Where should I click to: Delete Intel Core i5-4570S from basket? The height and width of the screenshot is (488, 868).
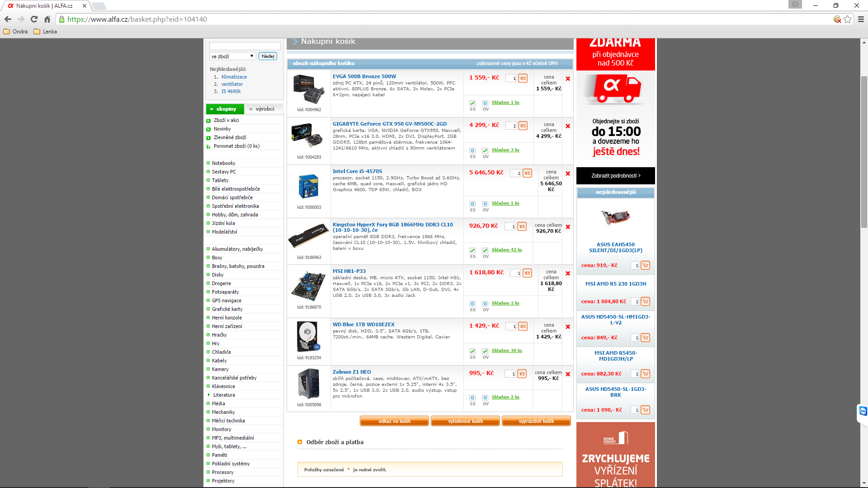568,174
